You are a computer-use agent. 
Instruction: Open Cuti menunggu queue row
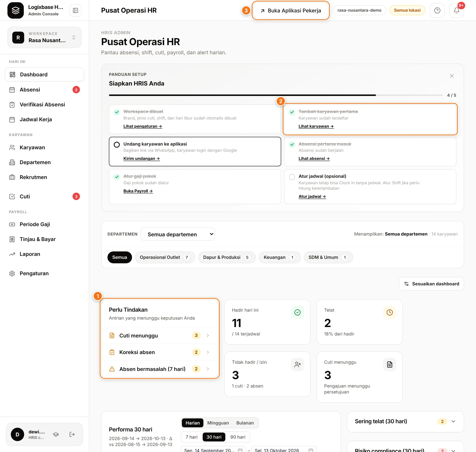(160, 335)
